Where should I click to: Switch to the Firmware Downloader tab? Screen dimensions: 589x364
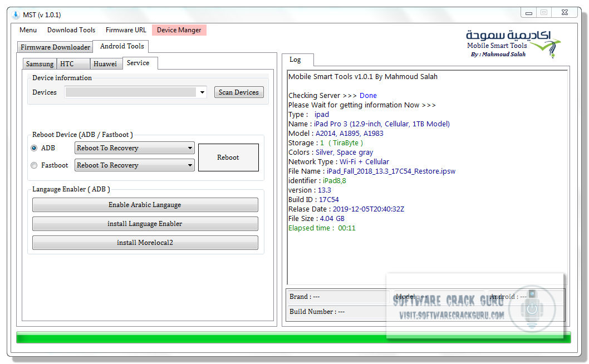pos(55,47)
